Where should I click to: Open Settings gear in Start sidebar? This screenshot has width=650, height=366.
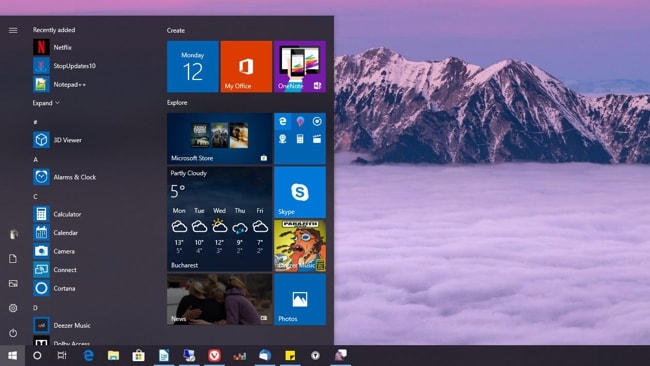[13, 308]
